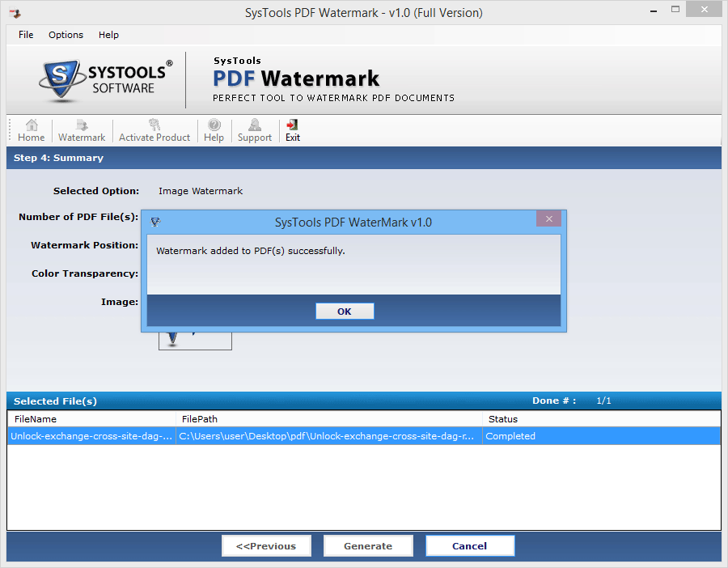Click the C:\Users\user\Desktop\pdf file path cell
The height and width of the screenshot is (568, 728).
point(329,436)
